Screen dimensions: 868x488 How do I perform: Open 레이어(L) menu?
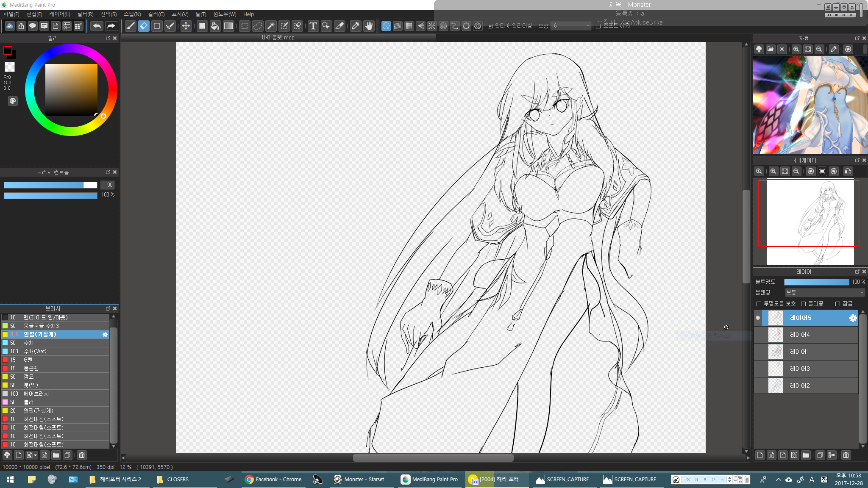[x=60, y=14]
